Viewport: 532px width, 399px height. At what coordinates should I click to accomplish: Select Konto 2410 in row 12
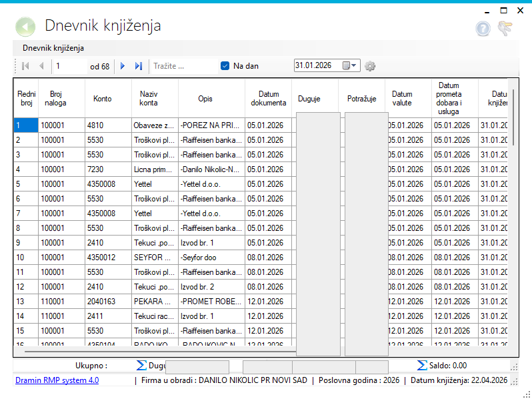click(108, 287)
